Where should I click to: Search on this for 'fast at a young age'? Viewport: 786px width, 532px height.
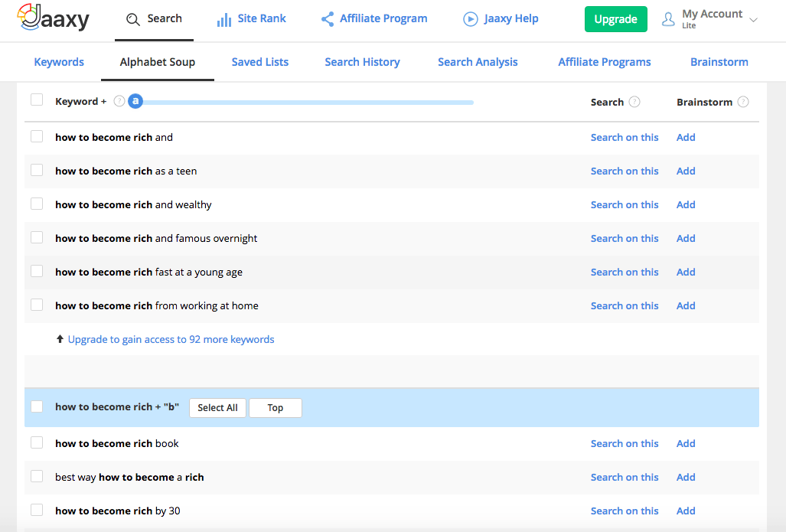pos(625,272)
